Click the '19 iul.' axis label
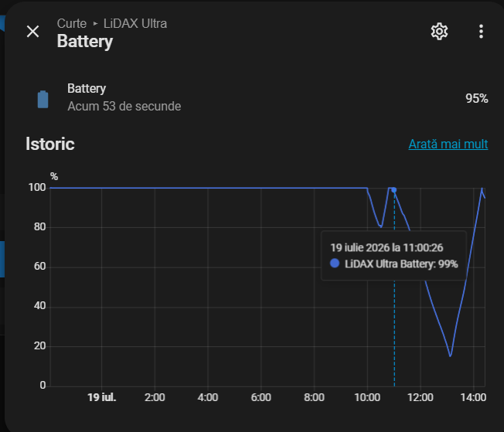The height and width of the screenshot is (432, 504). coord(101,397)
